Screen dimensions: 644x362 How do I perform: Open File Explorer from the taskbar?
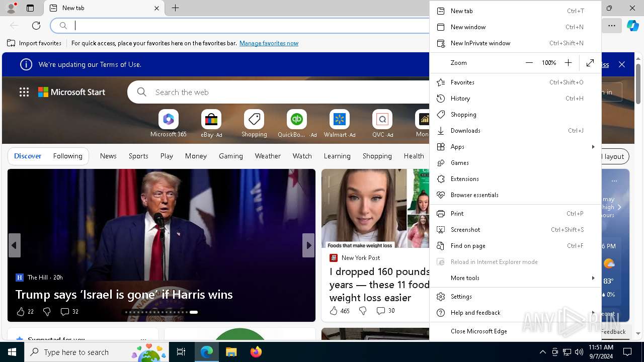pyautogui.click(x=231, y=352)
